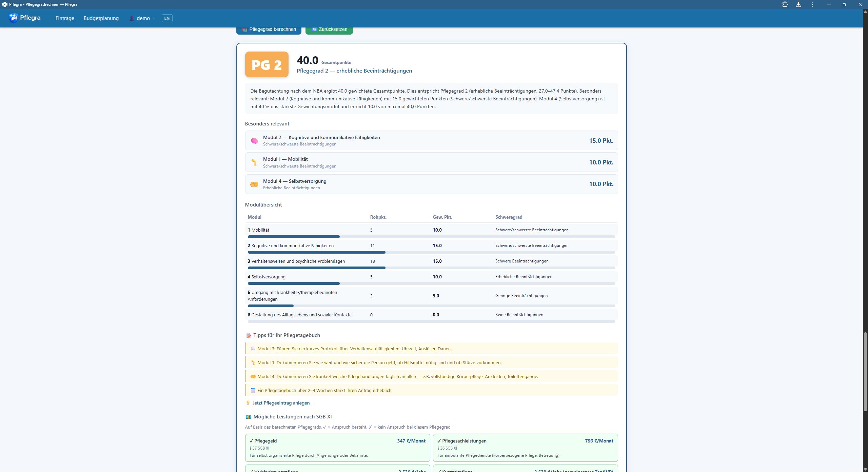Click the green Zurücksetzen button

click(329, 30)
